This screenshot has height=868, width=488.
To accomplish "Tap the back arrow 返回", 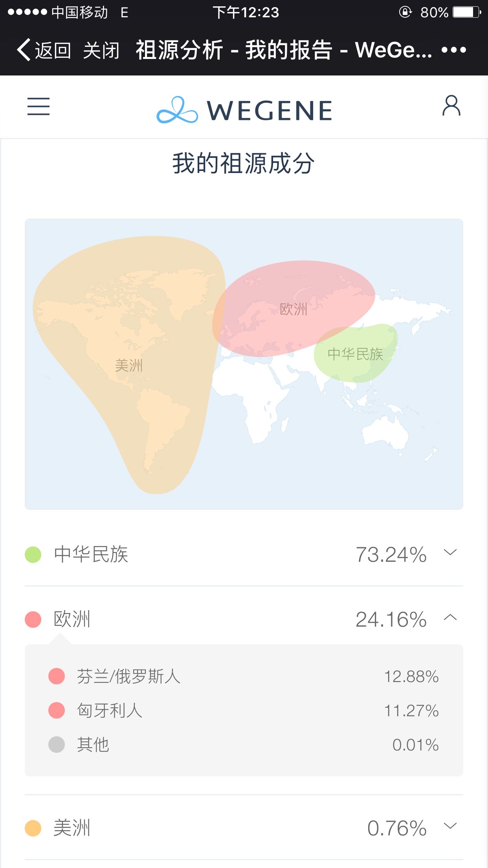I will coord(43,50).
